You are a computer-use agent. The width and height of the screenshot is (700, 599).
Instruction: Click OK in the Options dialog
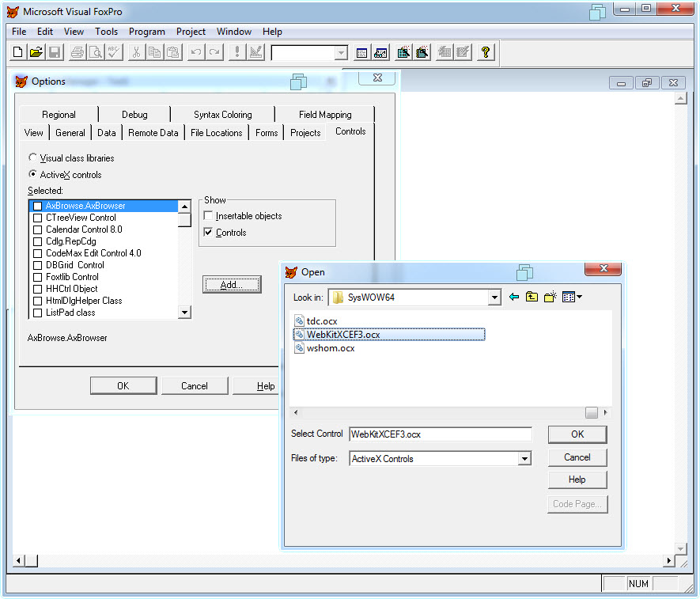tap(123, 386)
